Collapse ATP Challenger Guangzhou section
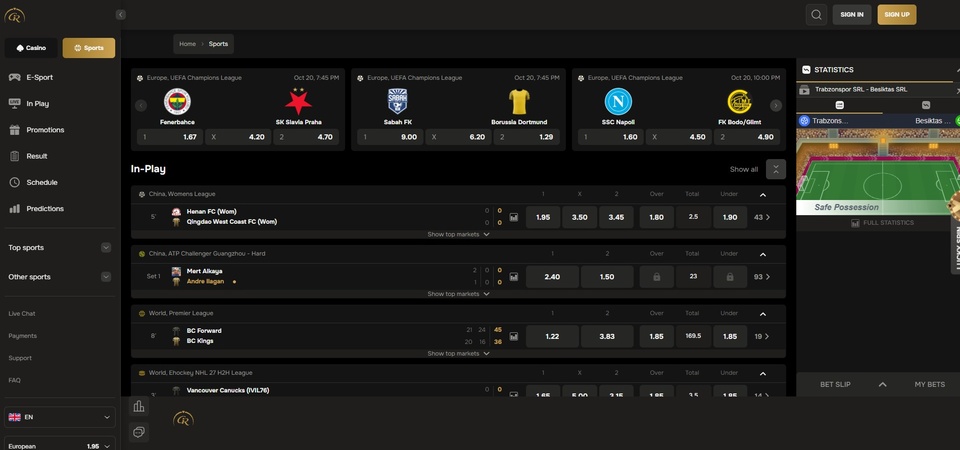The height and width of the screenshot is (450, 960). click(763, 254)
